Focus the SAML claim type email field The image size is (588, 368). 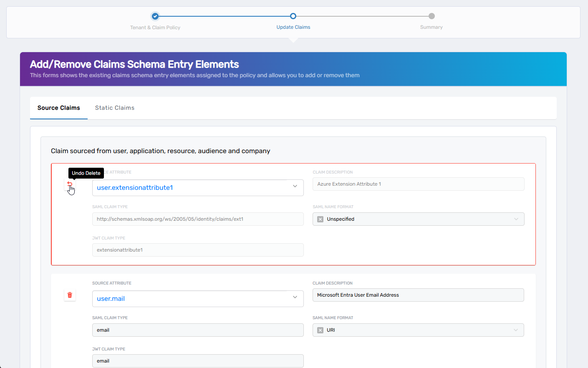point(197,330)
